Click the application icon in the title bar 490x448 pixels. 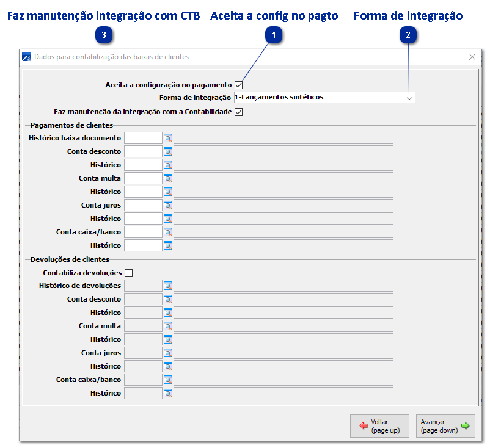27,57
